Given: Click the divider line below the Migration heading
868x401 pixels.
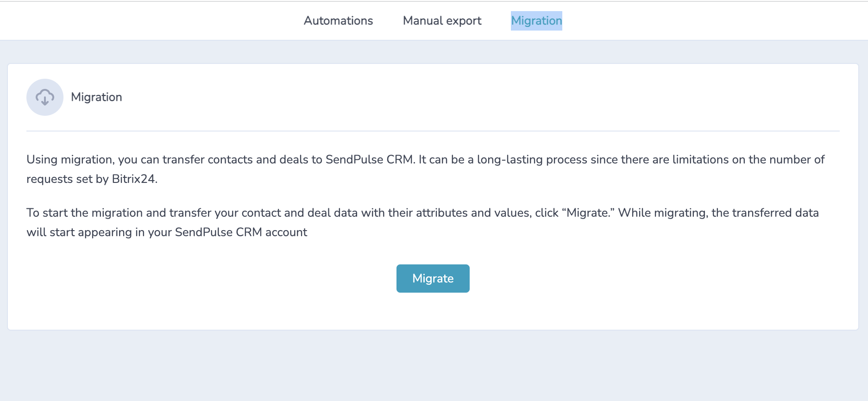Looking at the screenshot, I should click(x=433, y=131).
